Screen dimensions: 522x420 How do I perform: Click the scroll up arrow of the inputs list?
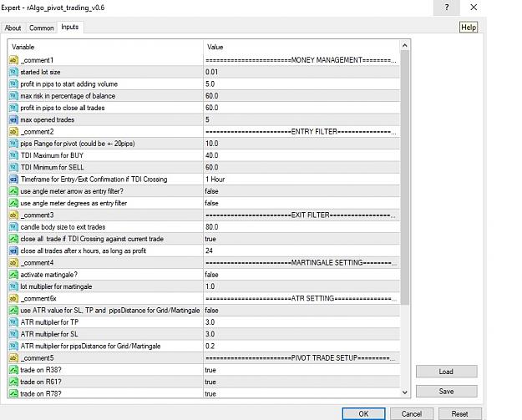405,45
